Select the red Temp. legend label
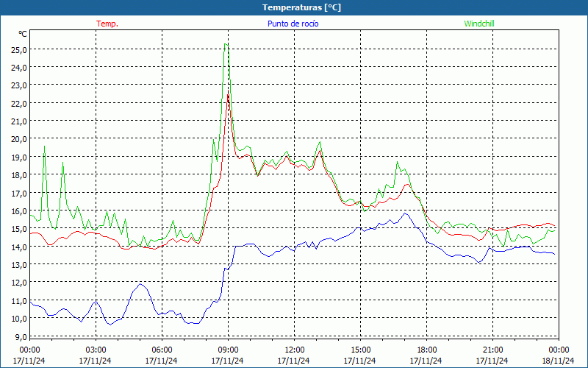Viewport: 588px width, 368px height. pos(107,24)
